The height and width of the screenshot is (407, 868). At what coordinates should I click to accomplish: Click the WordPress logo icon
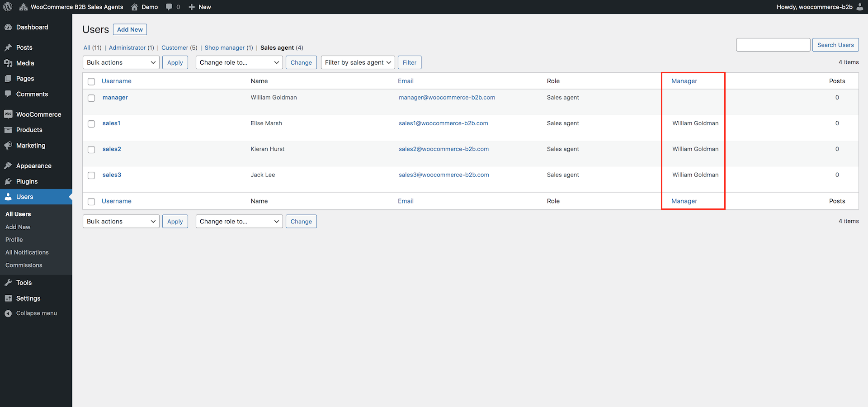[8, 7]
